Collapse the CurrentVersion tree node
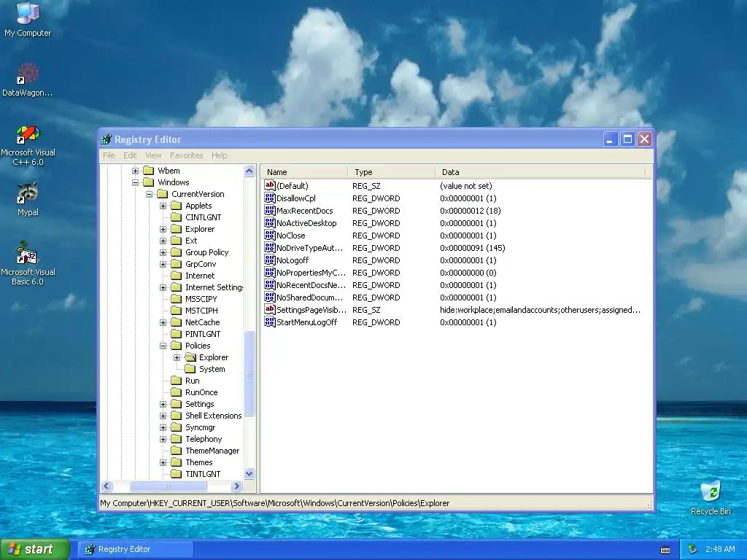This screenshot has width=747, height=560. coord(149,194)
